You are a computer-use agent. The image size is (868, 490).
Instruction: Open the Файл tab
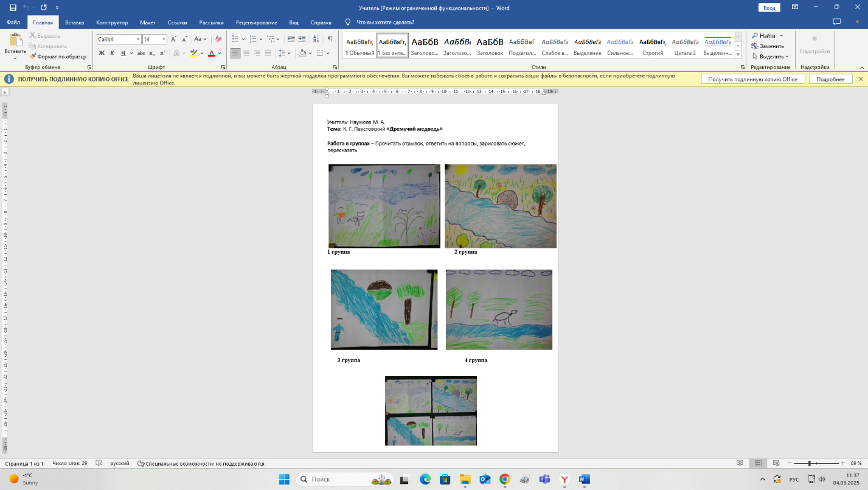pos(13,23)
